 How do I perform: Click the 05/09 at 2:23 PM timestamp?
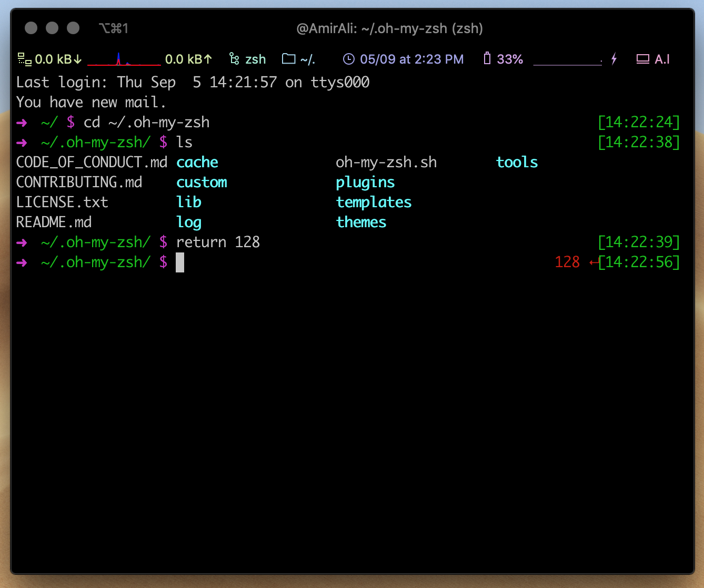(412, 59)
